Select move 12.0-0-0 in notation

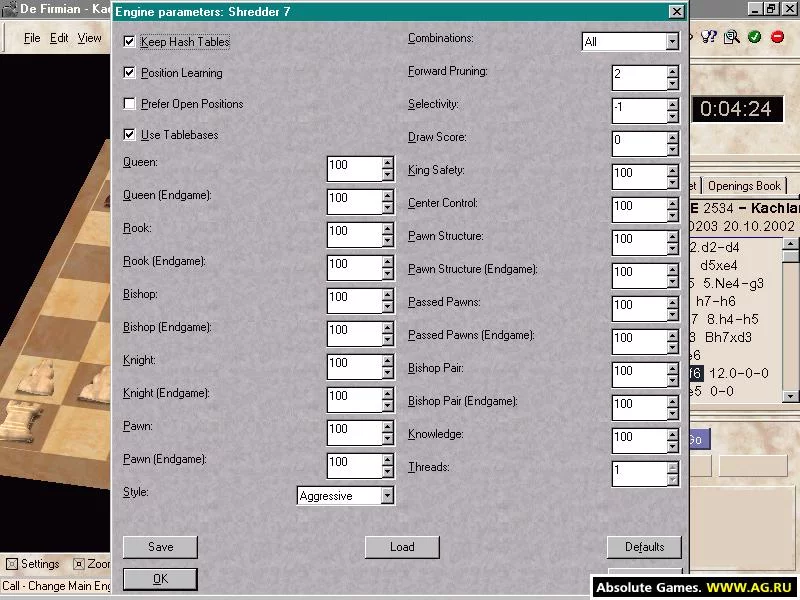pos(739,373)
